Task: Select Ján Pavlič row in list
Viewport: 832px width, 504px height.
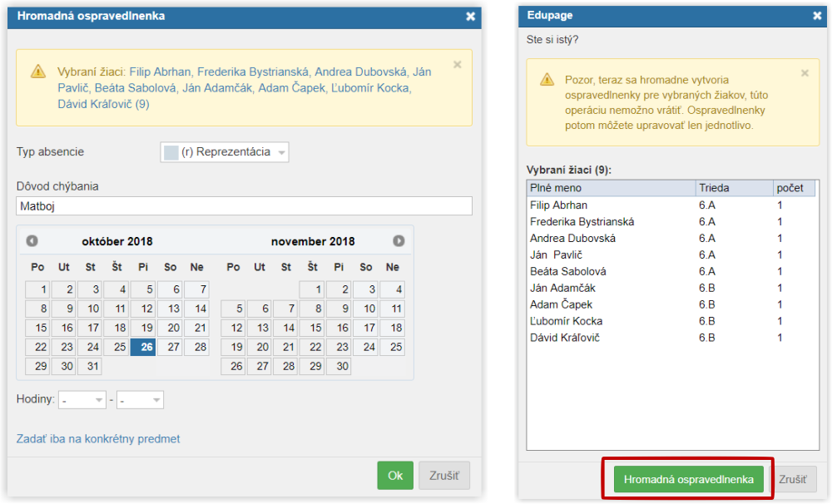Action: (671, 254)
